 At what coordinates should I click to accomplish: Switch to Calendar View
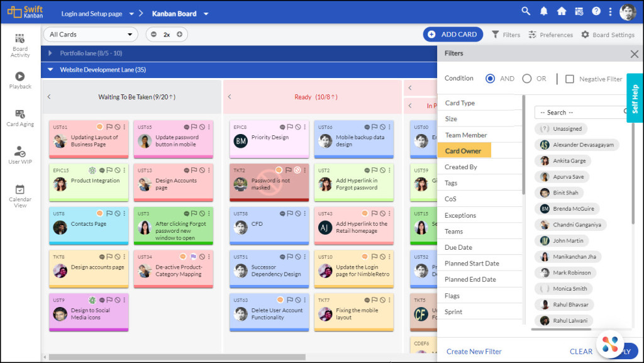pyautogui.click(x=19, y=192)
